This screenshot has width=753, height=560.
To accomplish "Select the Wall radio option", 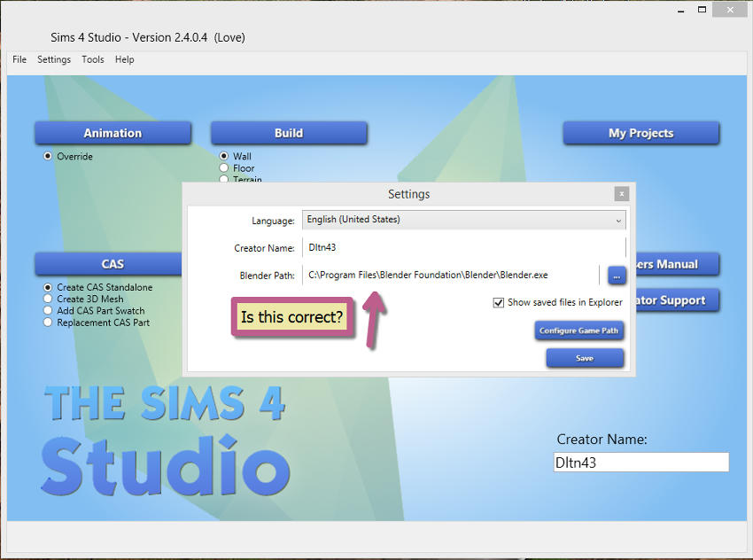I will pyautogui.click(x=224, y=156).
